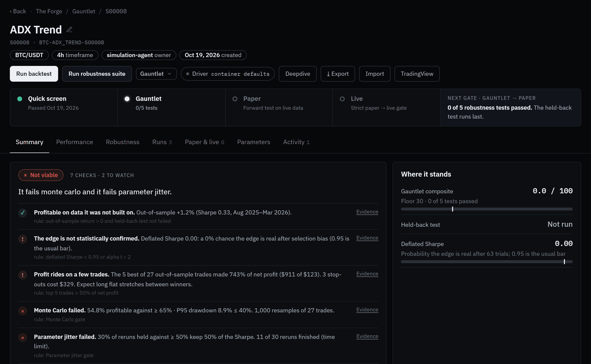Click the Gauntlet stage indicator dot
The image size is (591, 364).
[x=127, y=99]
